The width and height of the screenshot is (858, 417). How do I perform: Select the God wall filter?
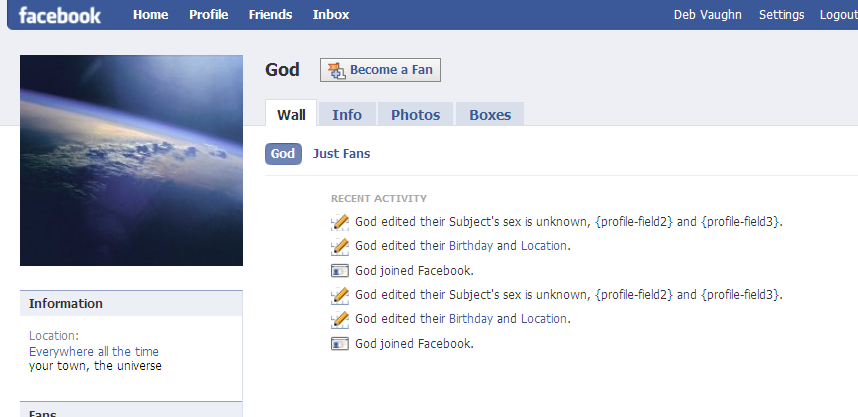click(283, 154)
